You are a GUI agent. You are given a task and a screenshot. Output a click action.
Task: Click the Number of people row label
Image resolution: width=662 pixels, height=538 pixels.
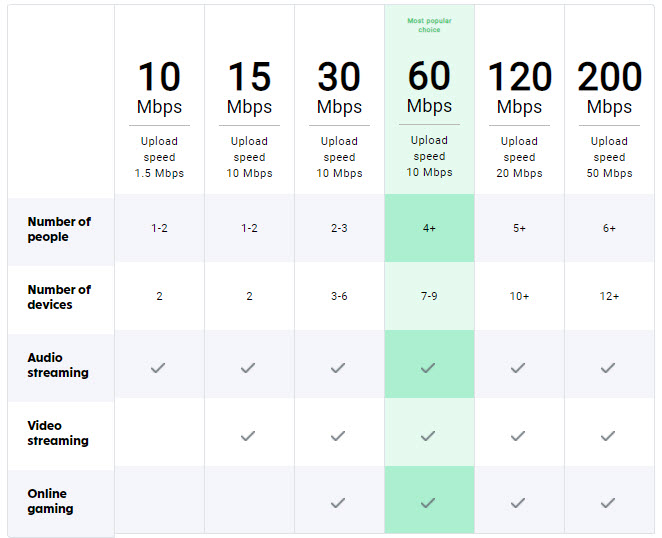[x=59, y=229]
